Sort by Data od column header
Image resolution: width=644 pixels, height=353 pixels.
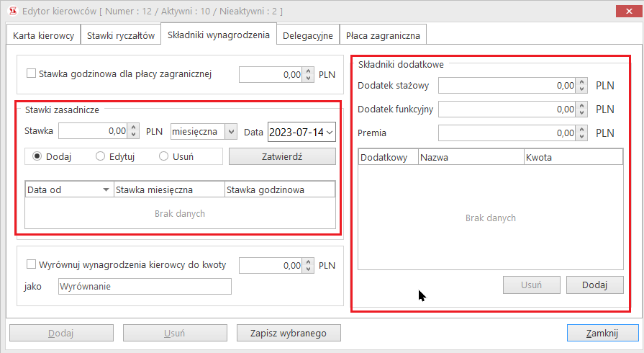pos(69,189)
